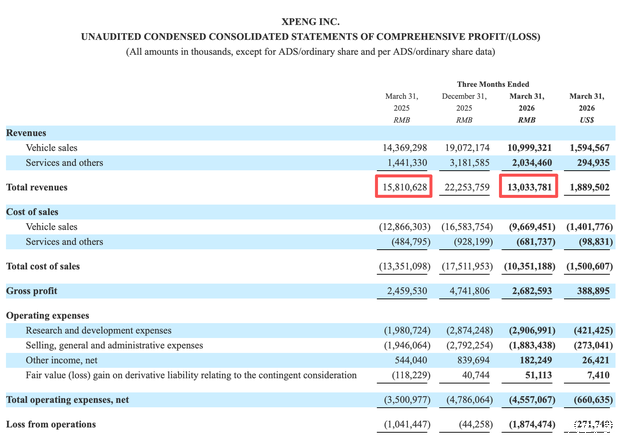This screenshot has height=439, width=620.
Task: Select total cost value (13,351,098)
Action: click(x=405, y=267)
